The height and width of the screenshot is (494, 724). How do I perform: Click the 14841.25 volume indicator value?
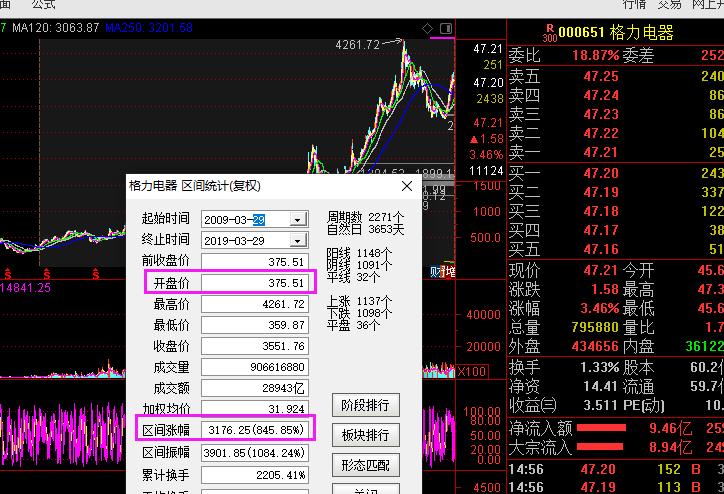[x=25, y=288]
